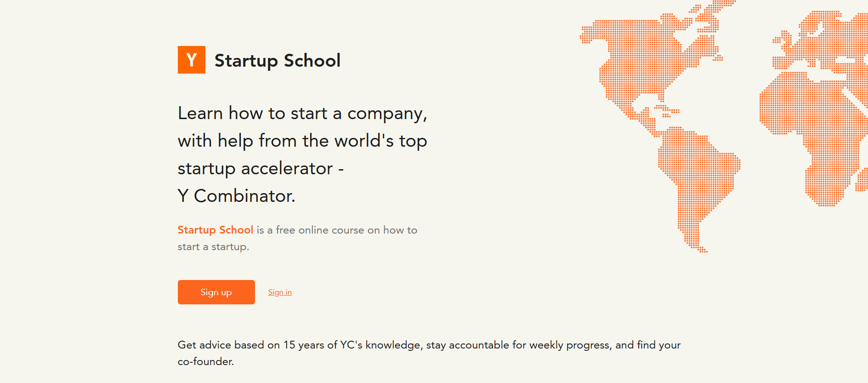Click Europe on the dotted world map
The image size is (868, 383).
tap(823, 46)
